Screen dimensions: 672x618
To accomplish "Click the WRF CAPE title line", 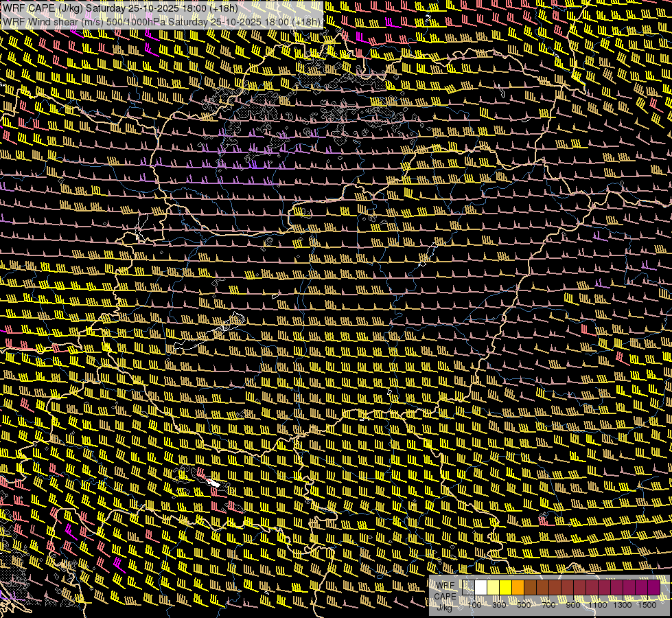I will [x=120, y=8].
